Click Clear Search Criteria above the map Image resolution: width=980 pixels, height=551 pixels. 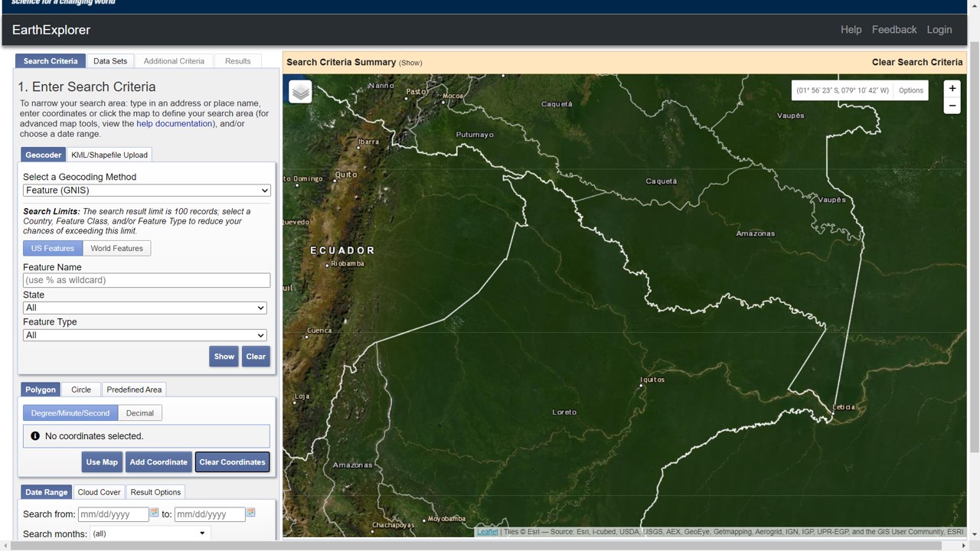click(916, 62)
